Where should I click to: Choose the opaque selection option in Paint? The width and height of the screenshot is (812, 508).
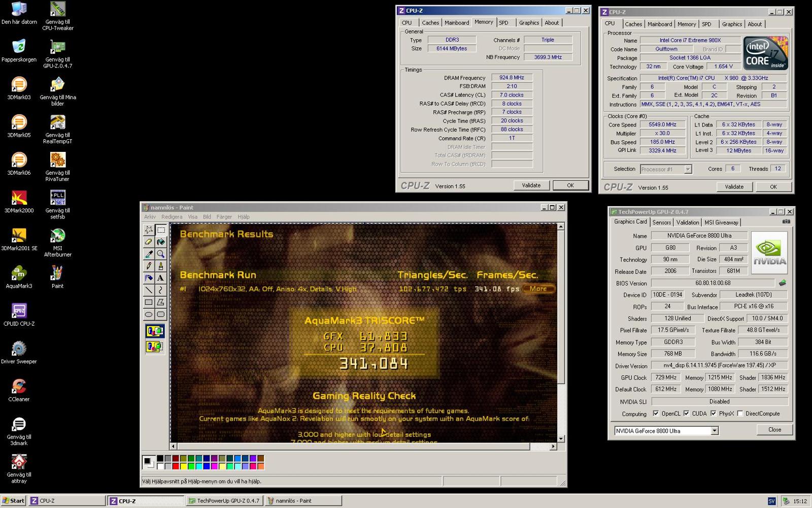click(155, 332)
